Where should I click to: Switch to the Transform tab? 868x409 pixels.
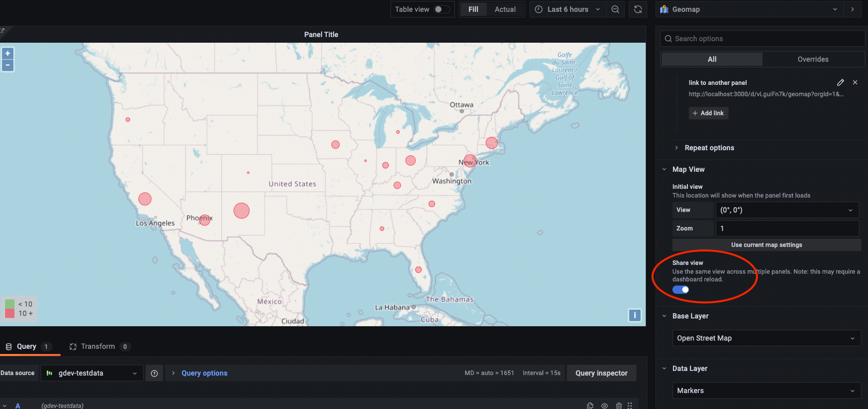coord(98,347)
